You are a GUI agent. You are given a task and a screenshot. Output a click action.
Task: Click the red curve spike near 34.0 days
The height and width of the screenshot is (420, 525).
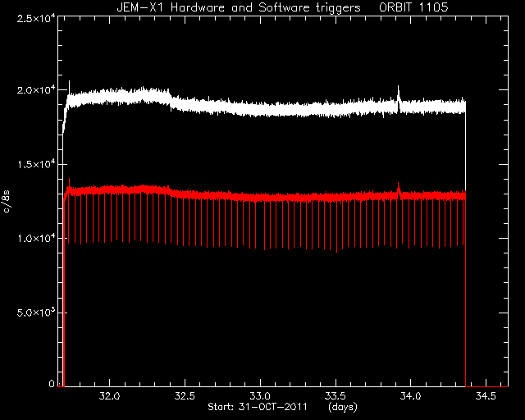click(x=399, y=189)
